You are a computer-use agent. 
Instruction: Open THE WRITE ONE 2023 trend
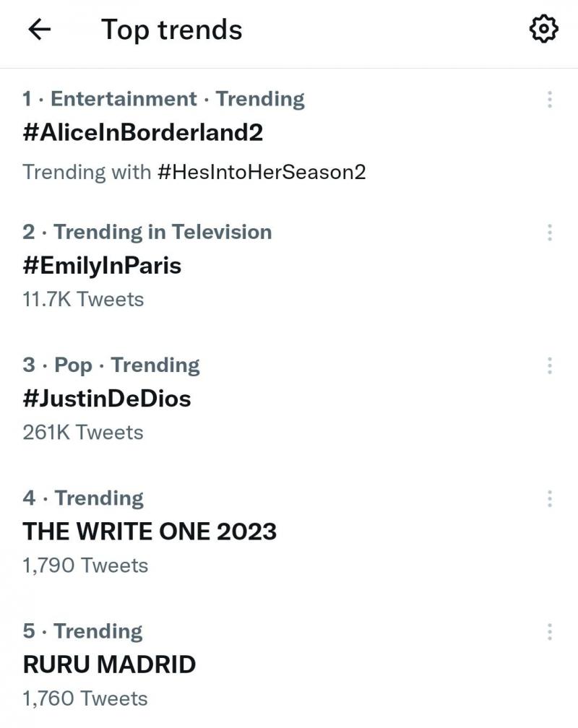[x=150, y=532]
